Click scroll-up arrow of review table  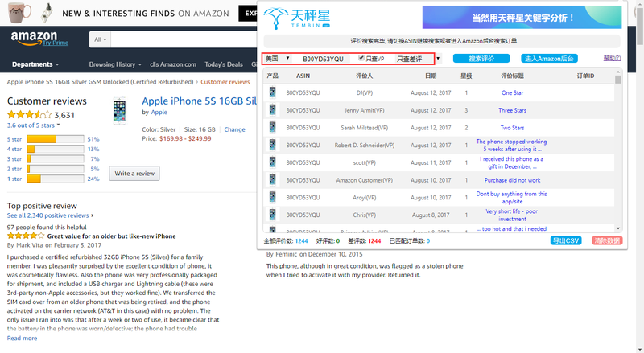618,72
